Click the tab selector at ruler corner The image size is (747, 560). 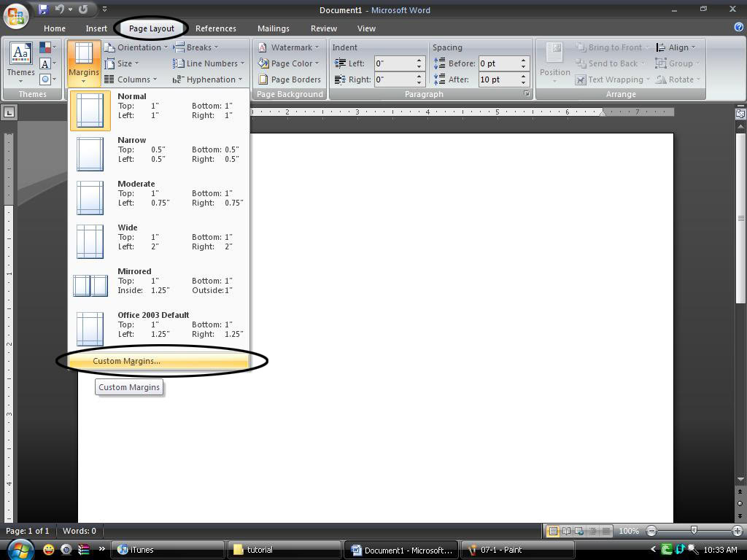(x=9, y=112)
